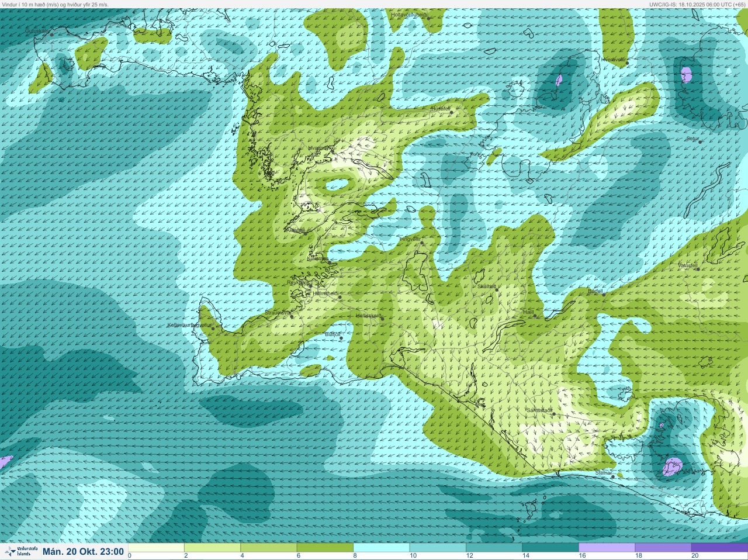The width and height of the screenshot is (748, 560).
Task: Click the Hveravellir station label
Action: point(614,59)
